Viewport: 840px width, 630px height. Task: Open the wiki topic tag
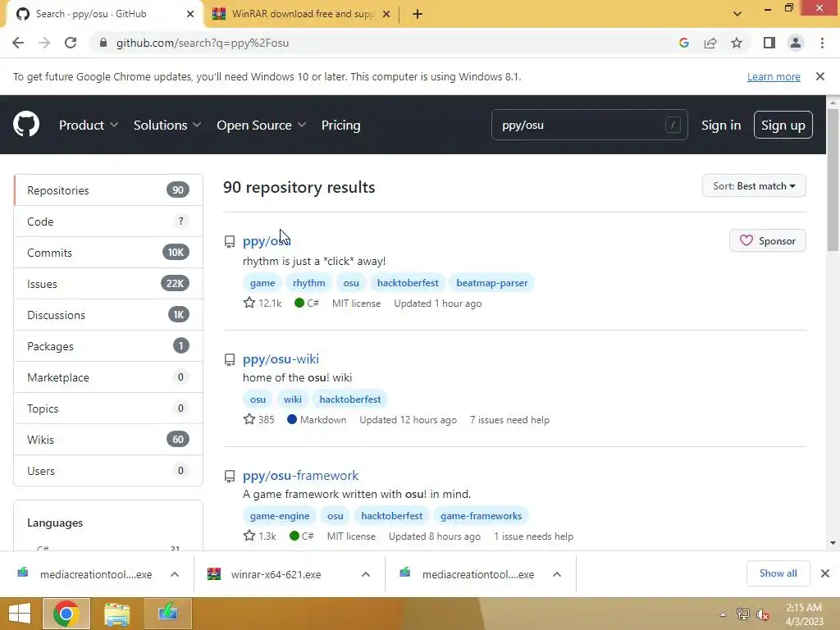pos(293,399)
